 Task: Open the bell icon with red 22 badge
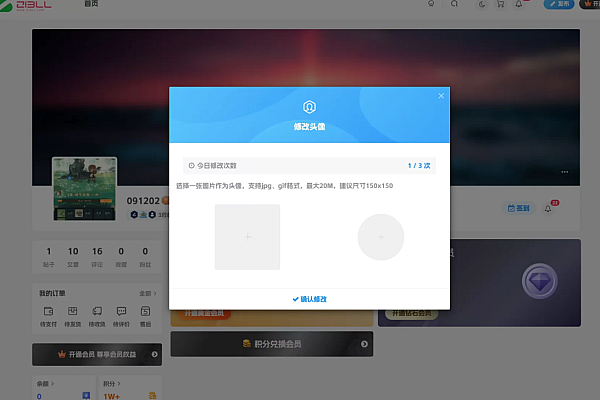pyautogui.click(x=548, y=209)
